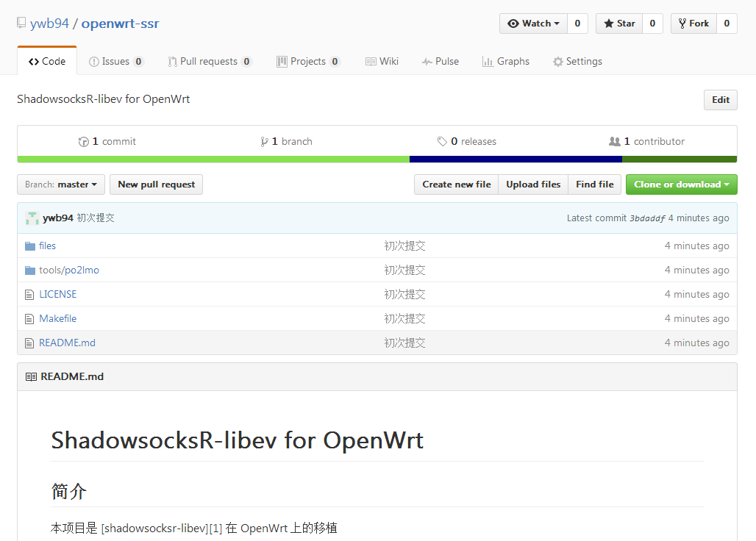
Task: Click the branch icon next to 1 branch
Action: [264, 142]
